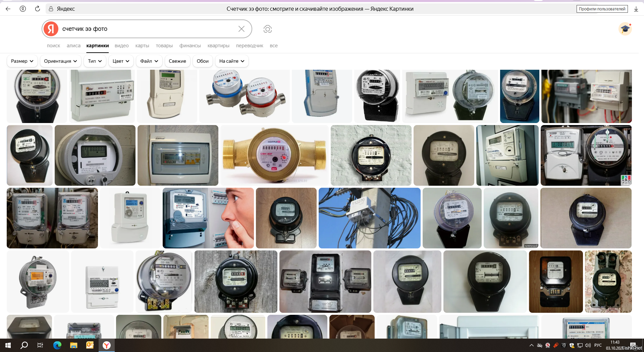Expand the Размер dropdown
Screen dimensions: 644x352
coord(22,61)
